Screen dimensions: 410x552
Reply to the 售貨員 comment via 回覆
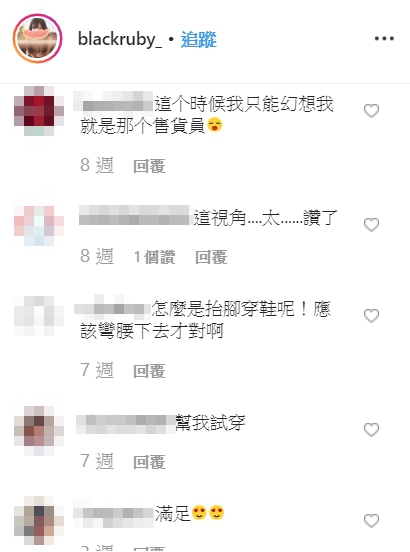149,166
